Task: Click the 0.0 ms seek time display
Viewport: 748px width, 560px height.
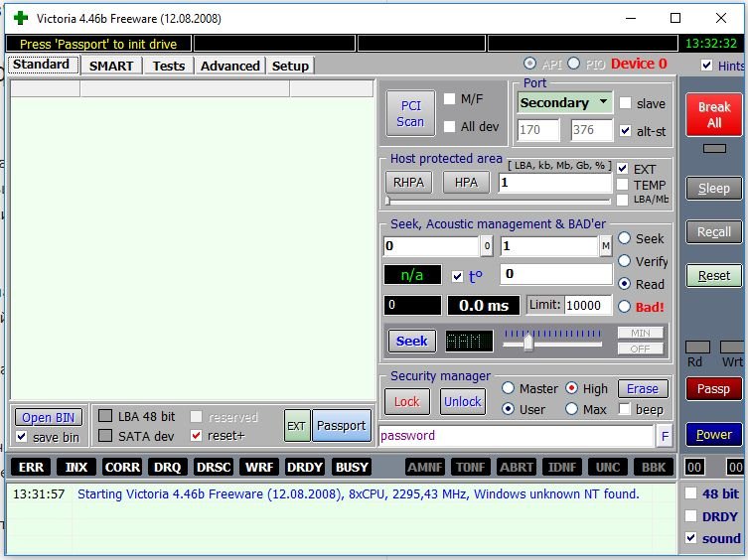Action: coord(483,305)
